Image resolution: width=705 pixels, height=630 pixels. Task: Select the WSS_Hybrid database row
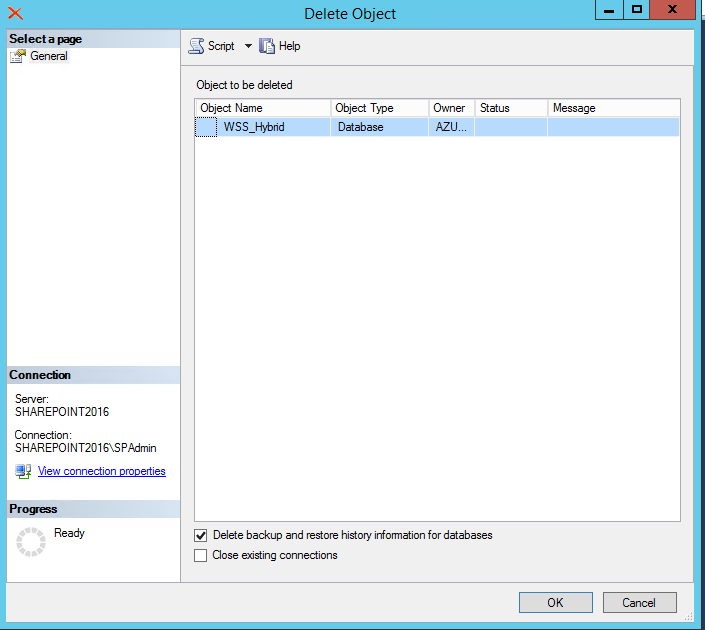point(437,127)
